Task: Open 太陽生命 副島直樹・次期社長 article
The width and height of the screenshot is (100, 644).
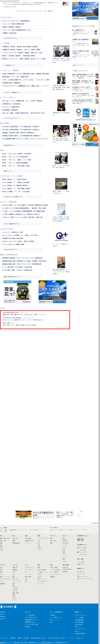Action: click(11, 27)
